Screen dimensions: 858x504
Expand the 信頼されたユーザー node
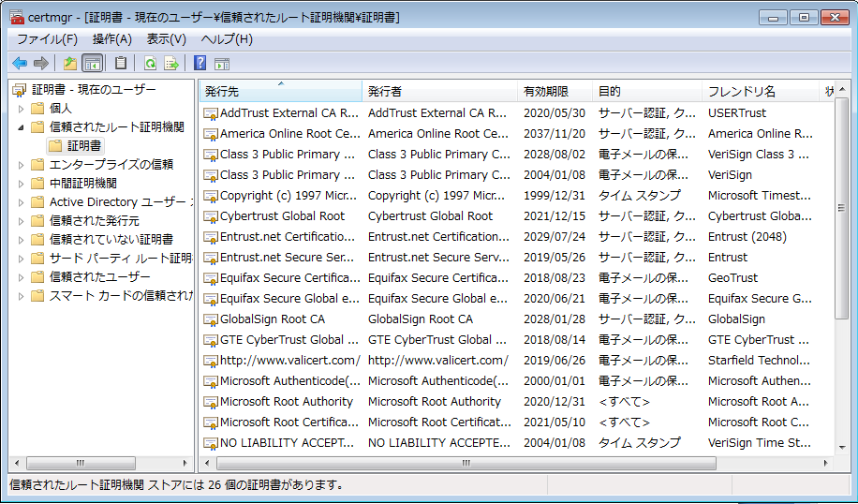pyautogui.click(x=21, y=277)
